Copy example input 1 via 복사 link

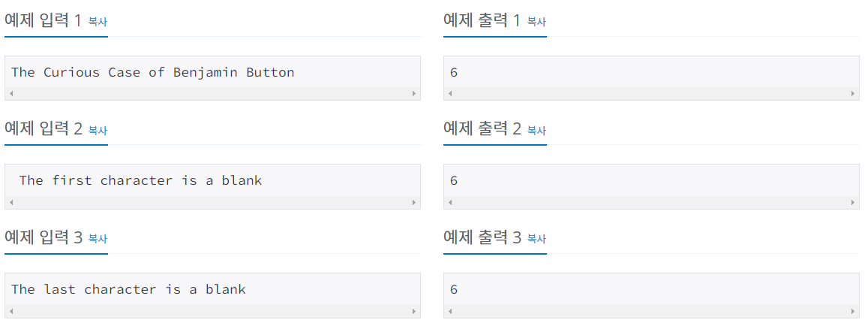98,23
